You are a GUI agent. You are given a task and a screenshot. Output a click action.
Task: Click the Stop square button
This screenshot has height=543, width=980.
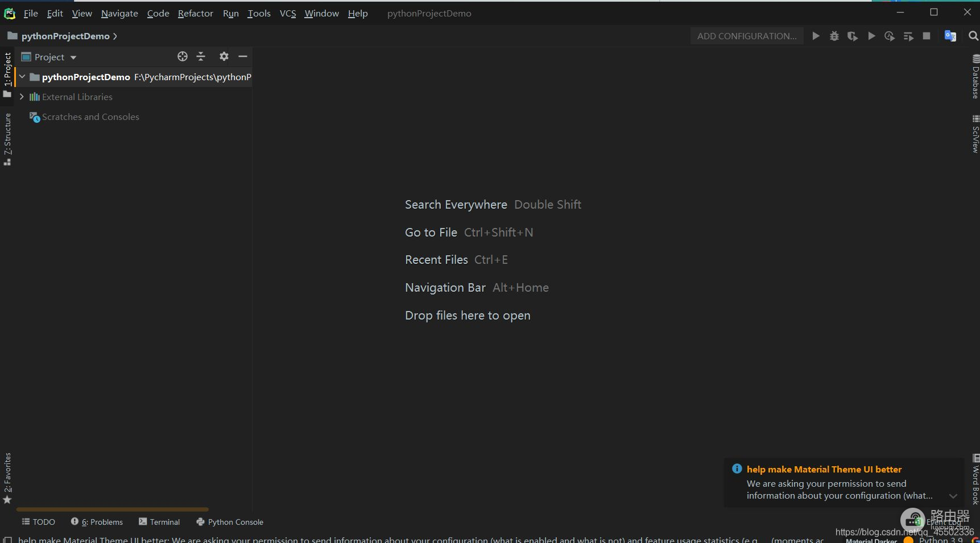927,36
